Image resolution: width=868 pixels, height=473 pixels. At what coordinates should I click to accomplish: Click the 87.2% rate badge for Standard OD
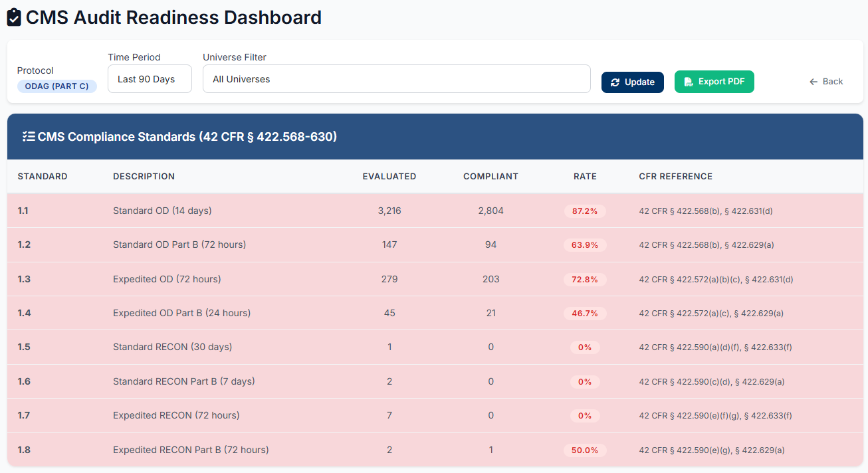click(x=585, y=211)
